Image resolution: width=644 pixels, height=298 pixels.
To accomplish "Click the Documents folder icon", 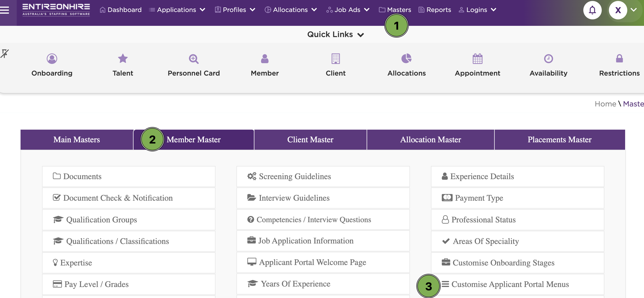I will point(57,176).
